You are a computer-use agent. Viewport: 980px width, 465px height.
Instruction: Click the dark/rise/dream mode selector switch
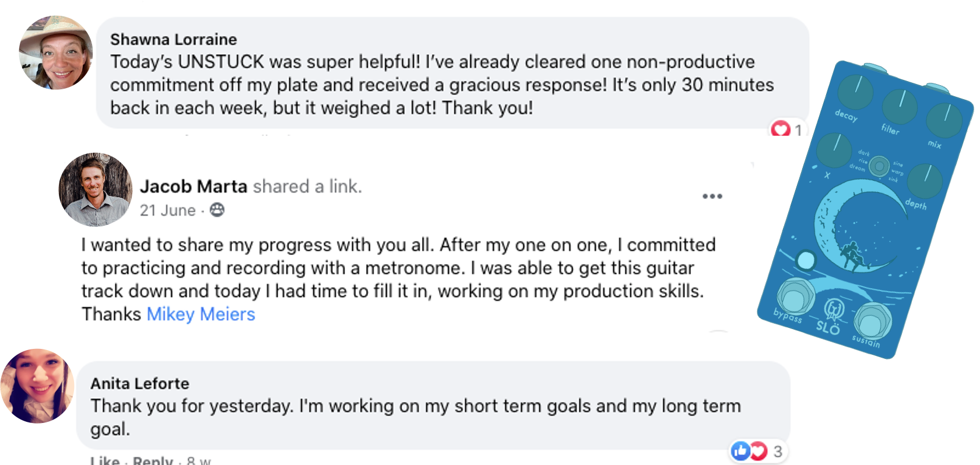click(x=879, y=166)
